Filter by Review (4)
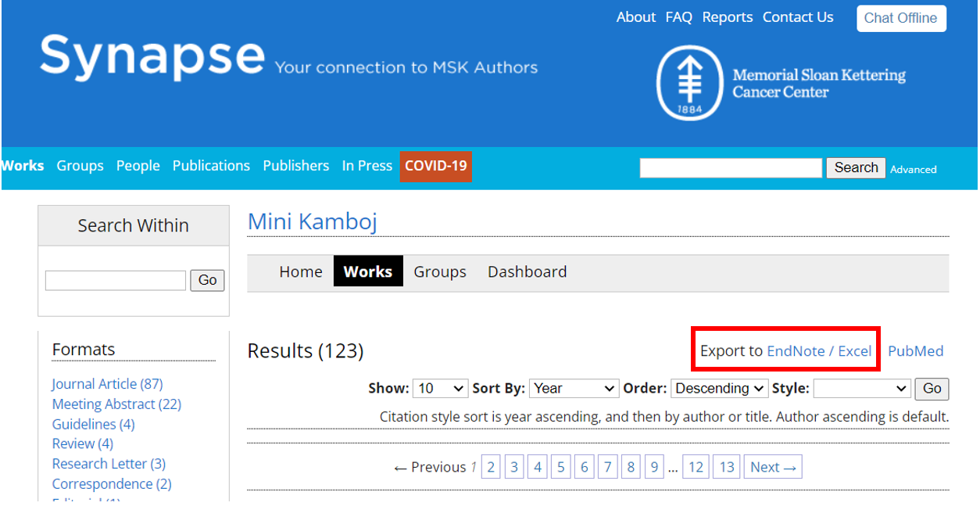980x517 pixels. 82,444
